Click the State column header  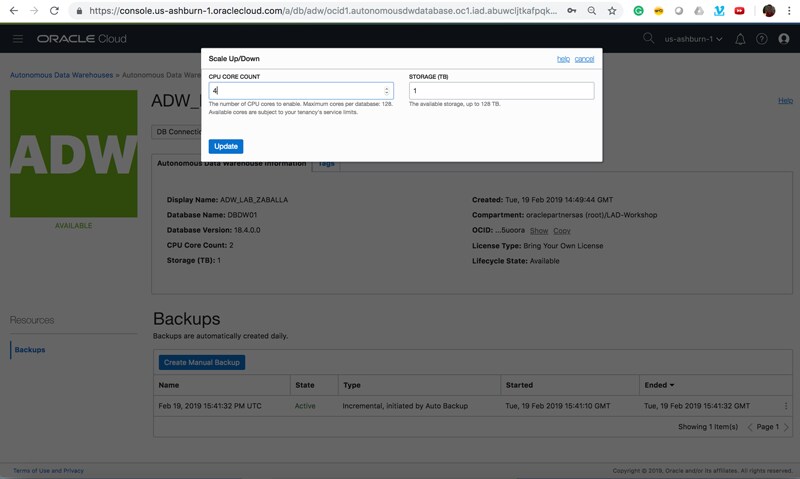(x=305, y=385)
